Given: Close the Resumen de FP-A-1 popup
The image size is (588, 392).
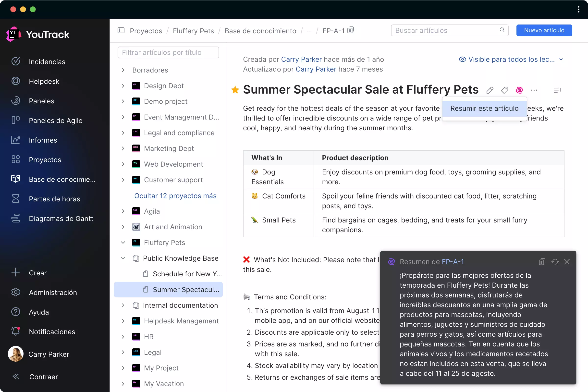Looking at the screenshot, I should click(x=567, y=262).
